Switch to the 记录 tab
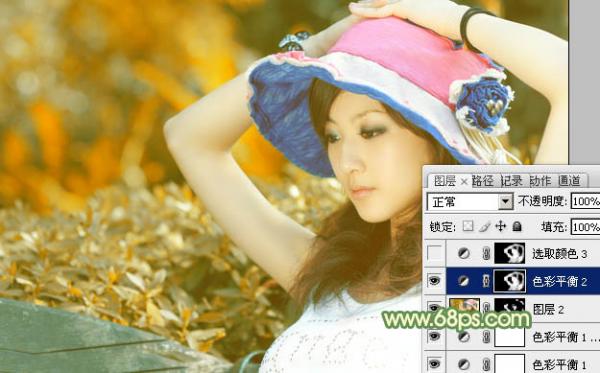Image resolution: width=600 pixels, height=373 pixels. (x=512, y=181)
